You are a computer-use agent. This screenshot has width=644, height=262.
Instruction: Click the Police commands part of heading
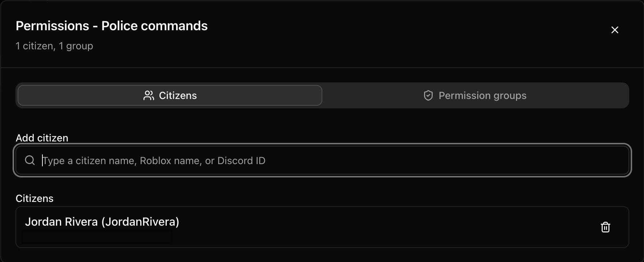click(155, 26)
